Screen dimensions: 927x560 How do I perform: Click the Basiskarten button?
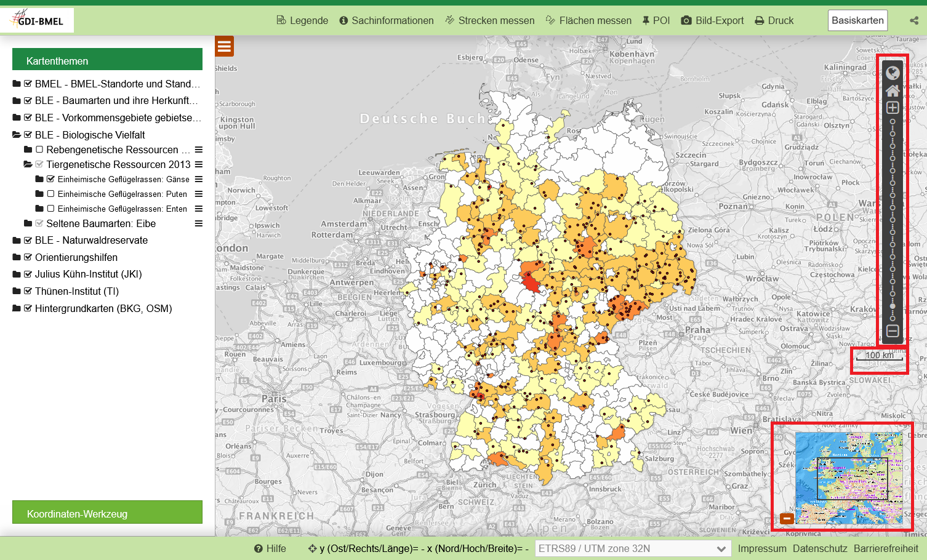[x=857, y=20]
